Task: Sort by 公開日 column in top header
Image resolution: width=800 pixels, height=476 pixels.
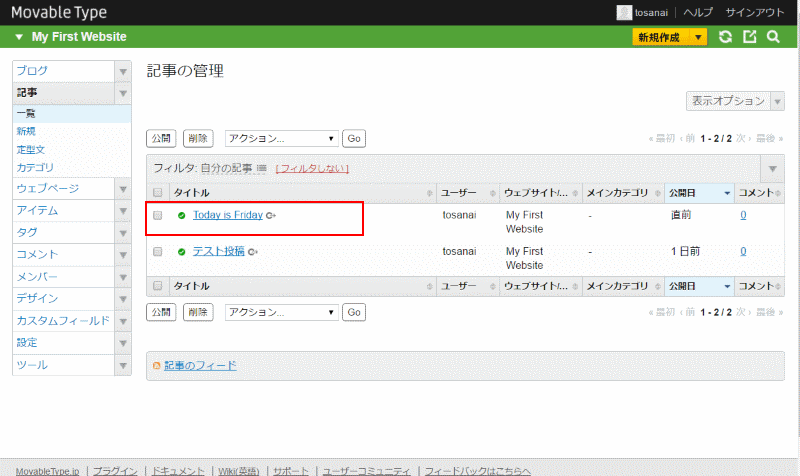Action: (x=699, y=193)
